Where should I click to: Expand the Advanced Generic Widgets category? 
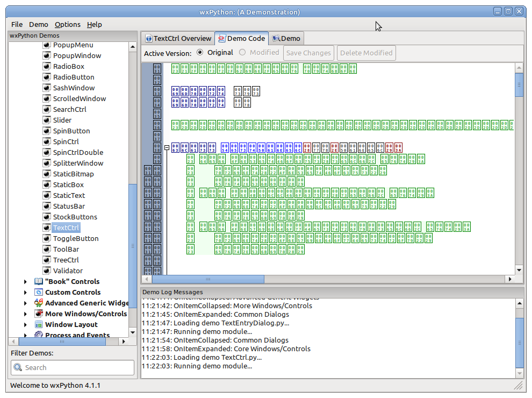pos(25,303)
